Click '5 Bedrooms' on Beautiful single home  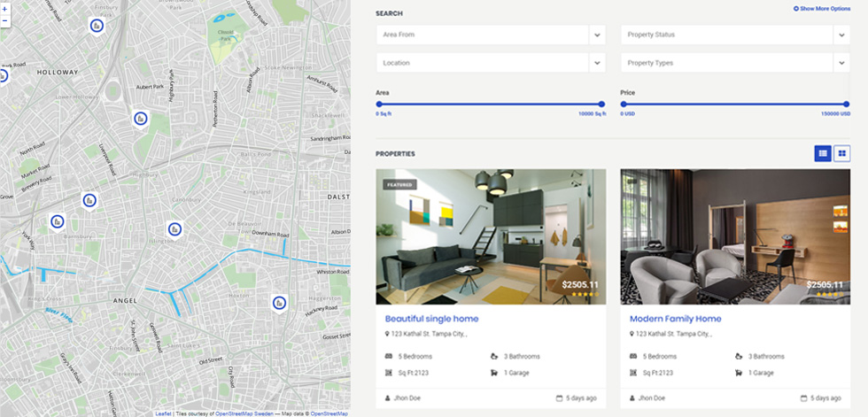(415, 357)
